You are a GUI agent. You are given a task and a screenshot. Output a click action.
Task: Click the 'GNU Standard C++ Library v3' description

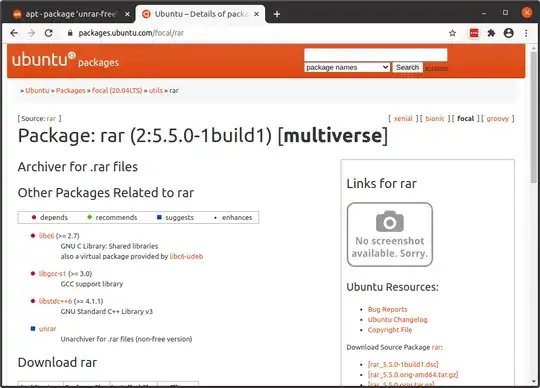coord(107,312)
